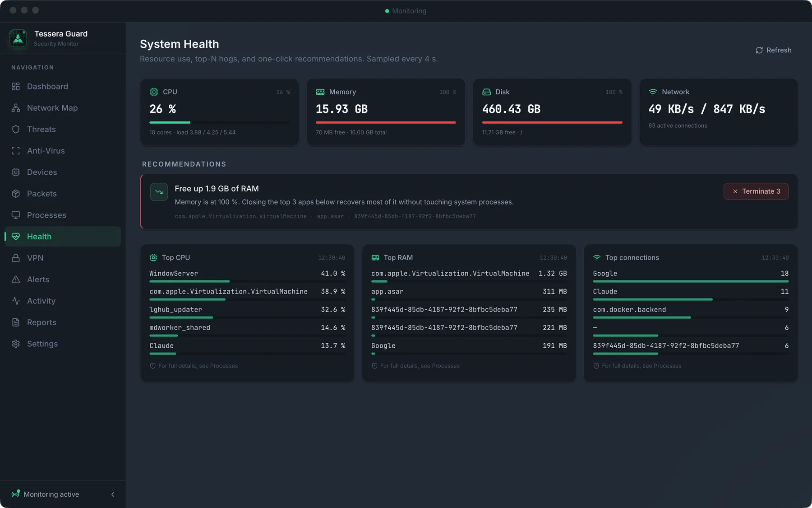
Task: Click the Top CPU panel chip icon
Action: [153, 257]
